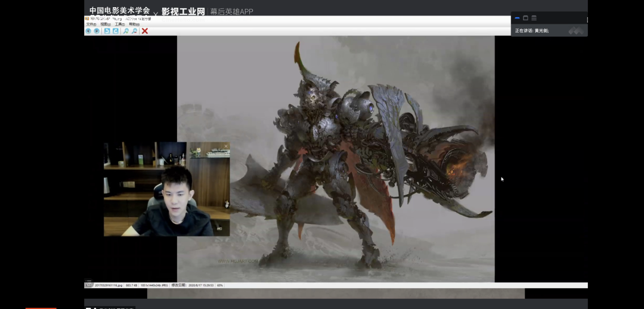Click the 中国电影美术学会 title text
This screenshot has width=644, height=309.
pyautogui.click(x=119, y=10)
